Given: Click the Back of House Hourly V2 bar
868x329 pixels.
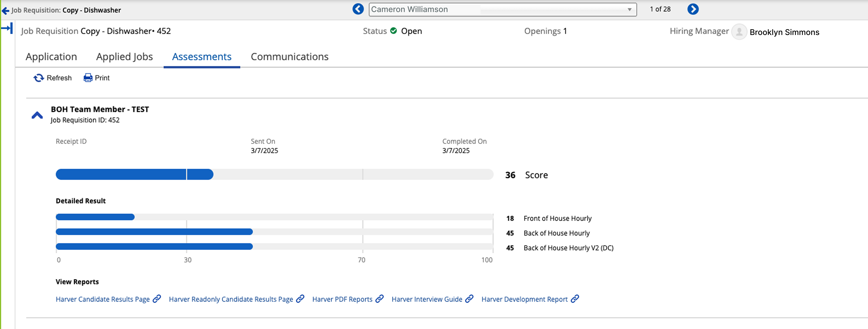Looking at the screenshot, I should coord(275,247).
